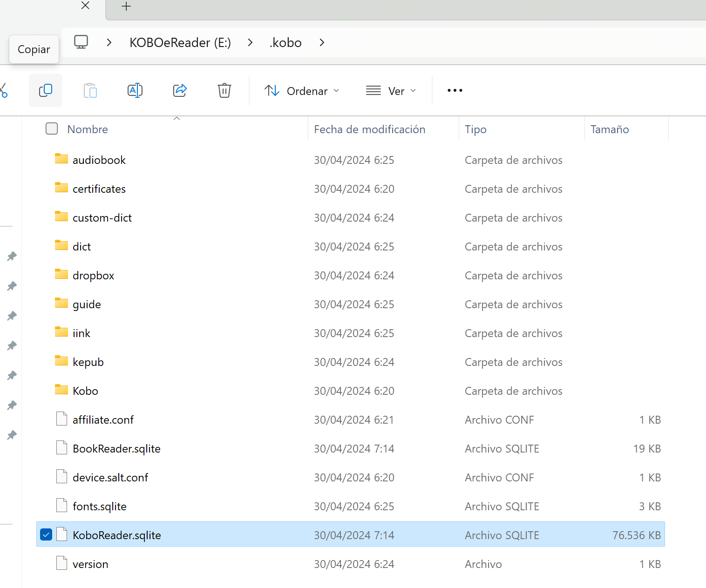Screen dimensions: 706x588
Task: Select KoboReader.sqlite file name
Action: point(117,535)
